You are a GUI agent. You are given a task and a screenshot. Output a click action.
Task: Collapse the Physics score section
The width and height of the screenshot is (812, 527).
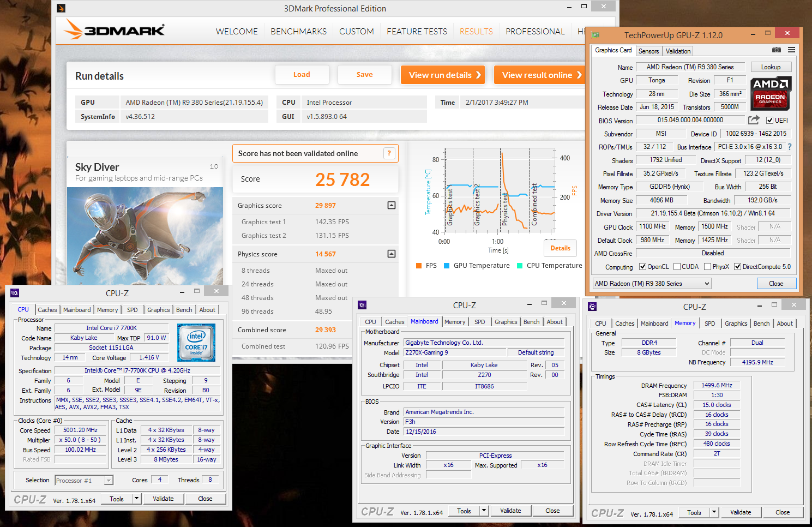click(392, 254)
